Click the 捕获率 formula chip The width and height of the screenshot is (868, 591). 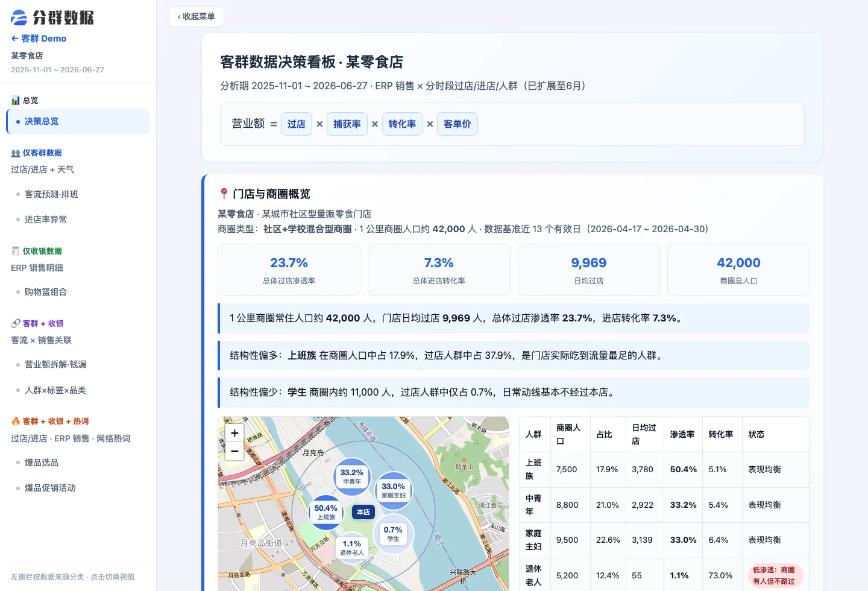click(x=347, y=124)
